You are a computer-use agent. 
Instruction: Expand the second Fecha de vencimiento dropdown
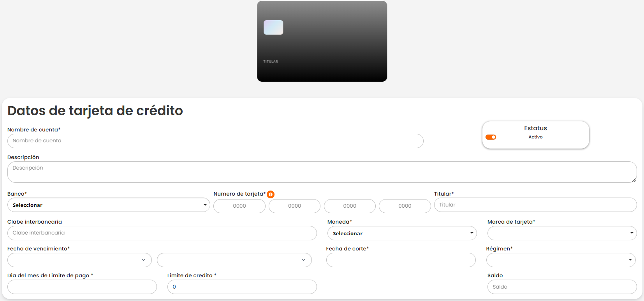point(234,260)
